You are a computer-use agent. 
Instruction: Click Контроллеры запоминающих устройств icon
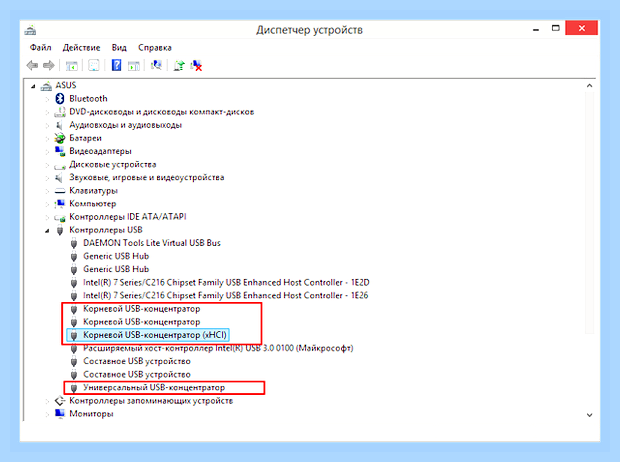60,401
